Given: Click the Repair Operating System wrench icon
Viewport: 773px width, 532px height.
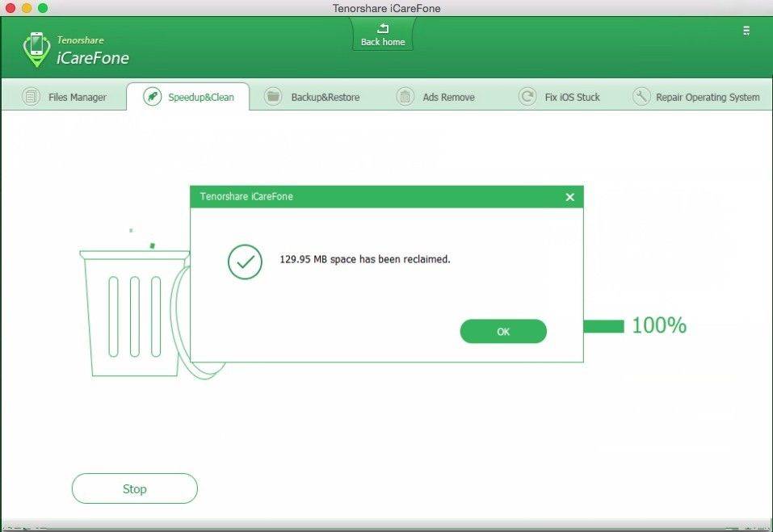Looking at the screenshot, I should tap(641, 96).
